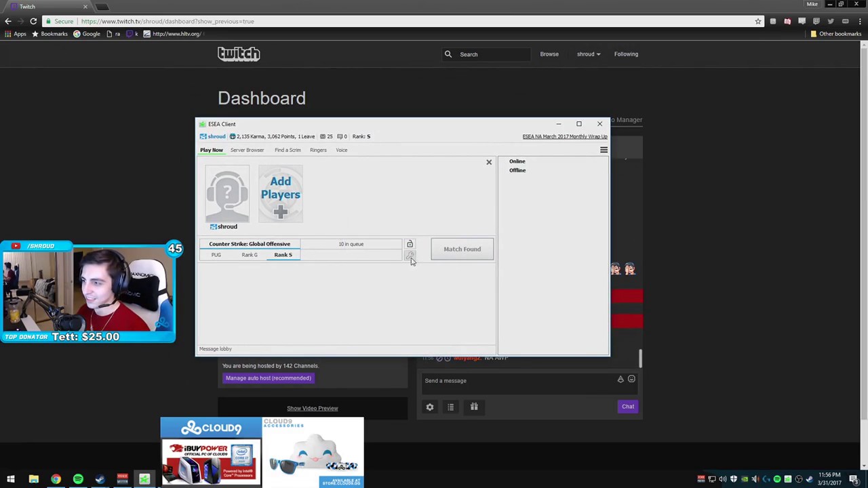This screenshot has height=488, width=868.
Task: Open the Ringers tab
Action: pos(318,150)
